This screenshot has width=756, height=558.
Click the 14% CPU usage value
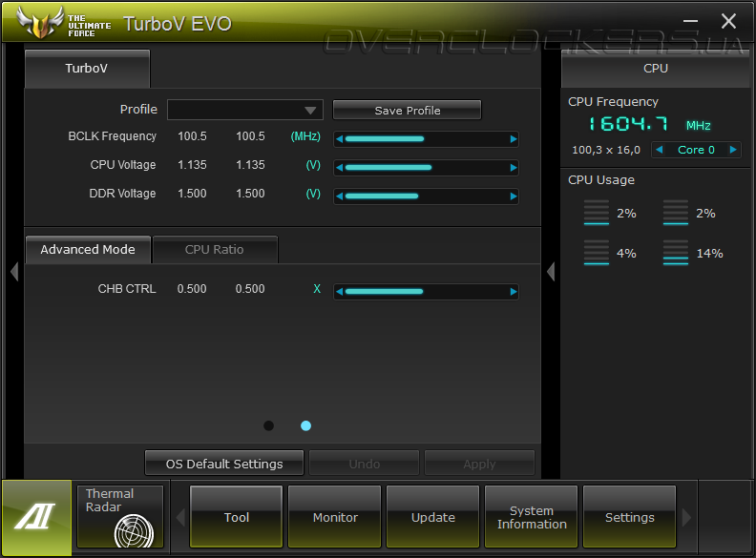709,254
